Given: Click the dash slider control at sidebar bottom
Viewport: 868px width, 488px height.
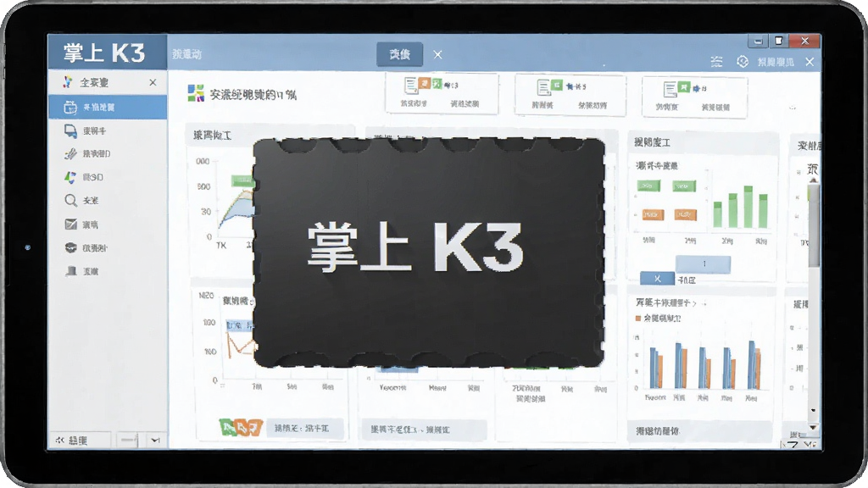Looking at the screenshot, I should click(x=129, y=441).
